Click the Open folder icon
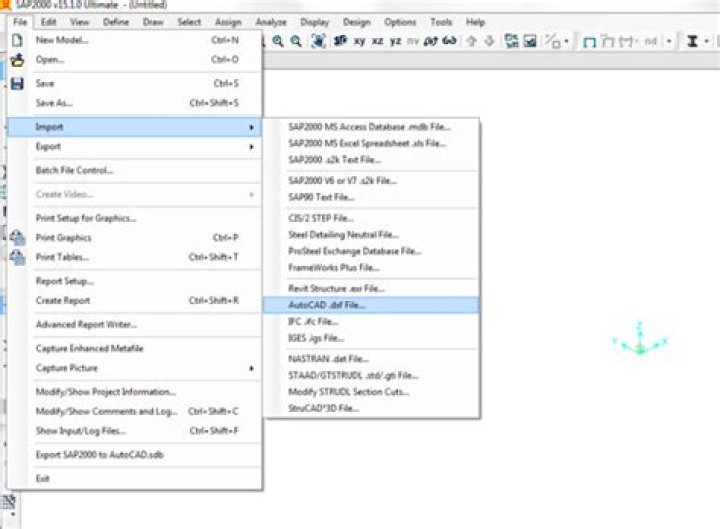The image size is (720, 529). pyautogui.click(x=17, y=60)
